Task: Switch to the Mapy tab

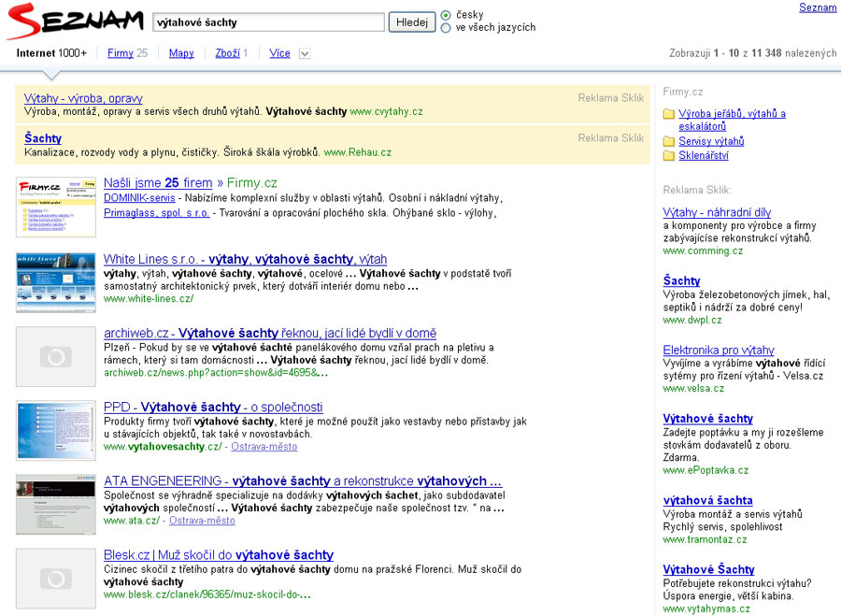Action: click(181, 53)
